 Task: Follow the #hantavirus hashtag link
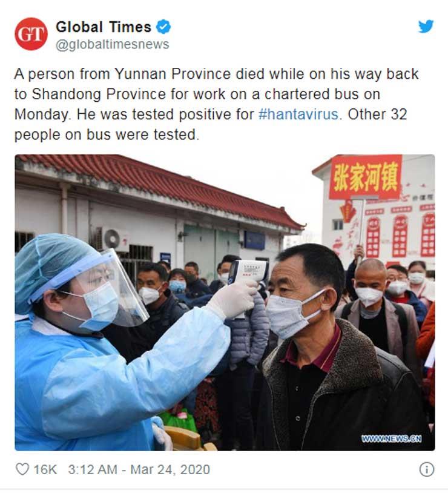(298, 114)
